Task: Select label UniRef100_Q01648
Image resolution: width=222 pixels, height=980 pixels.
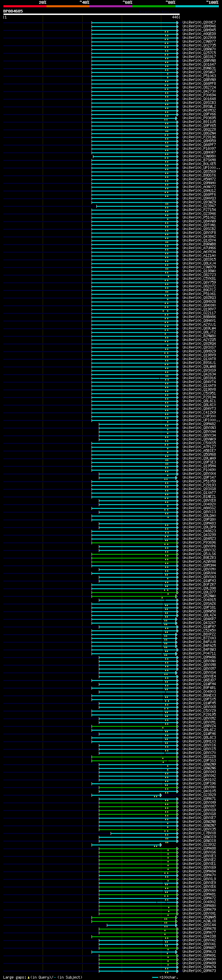Action: click(199, 99)
